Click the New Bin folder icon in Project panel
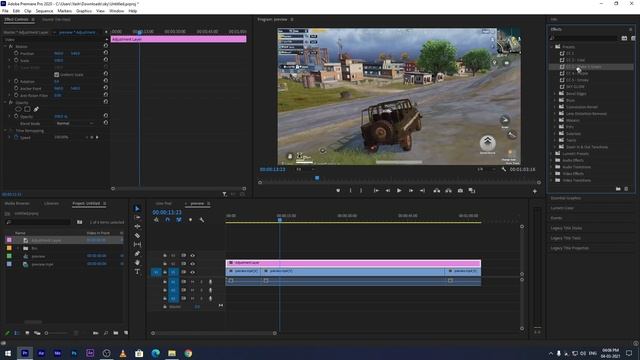 tap(116, 333)
